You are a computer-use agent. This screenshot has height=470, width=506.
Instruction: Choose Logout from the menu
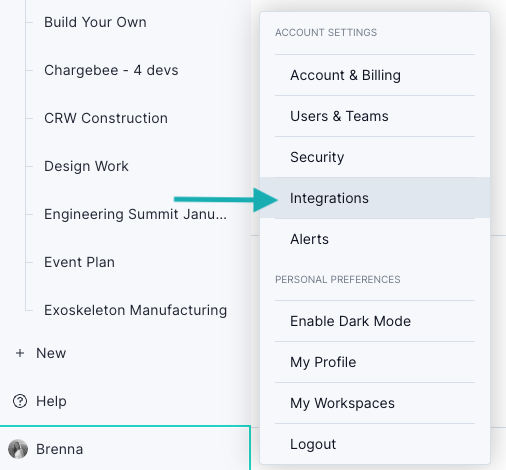(x=375, y=444)
